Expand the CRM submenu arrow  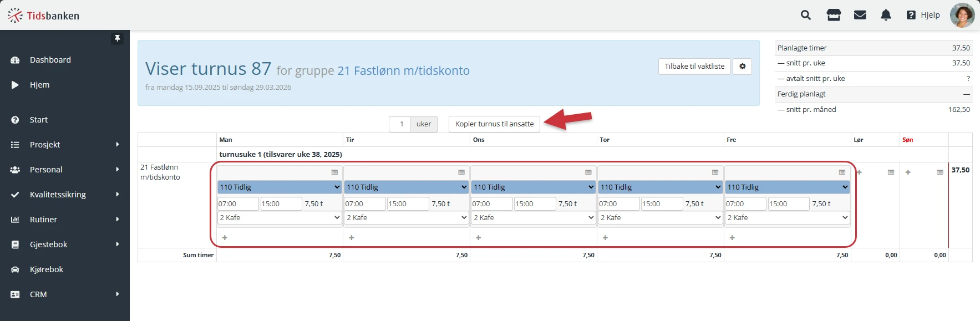coord(118,294)
